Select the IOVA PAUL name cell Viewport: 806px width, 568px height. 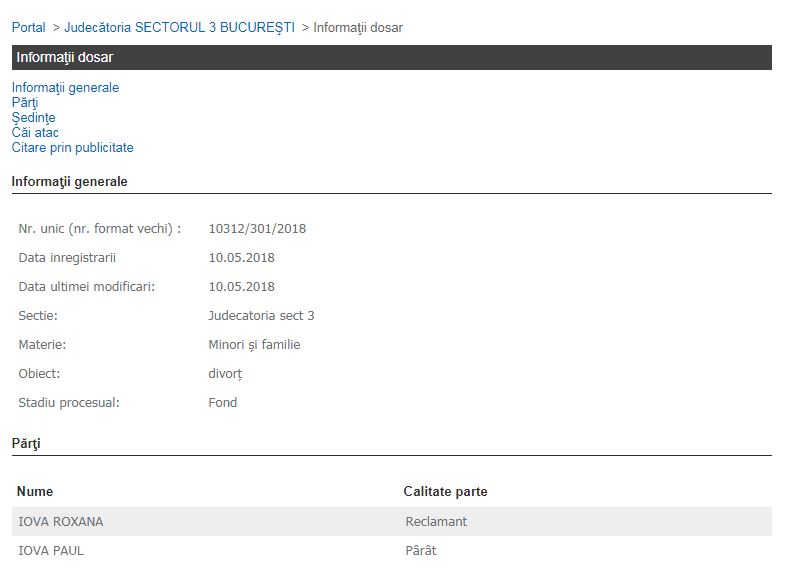[x=51, y=551]
